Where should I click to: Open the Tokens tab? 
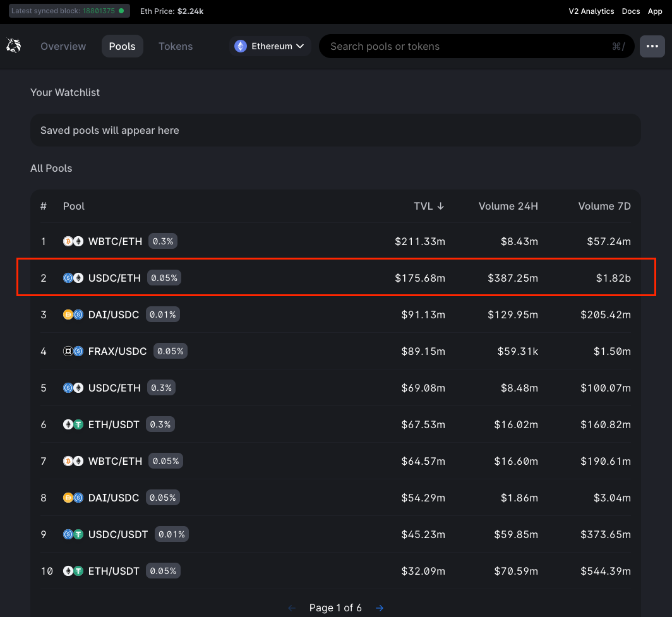(176, 46)
